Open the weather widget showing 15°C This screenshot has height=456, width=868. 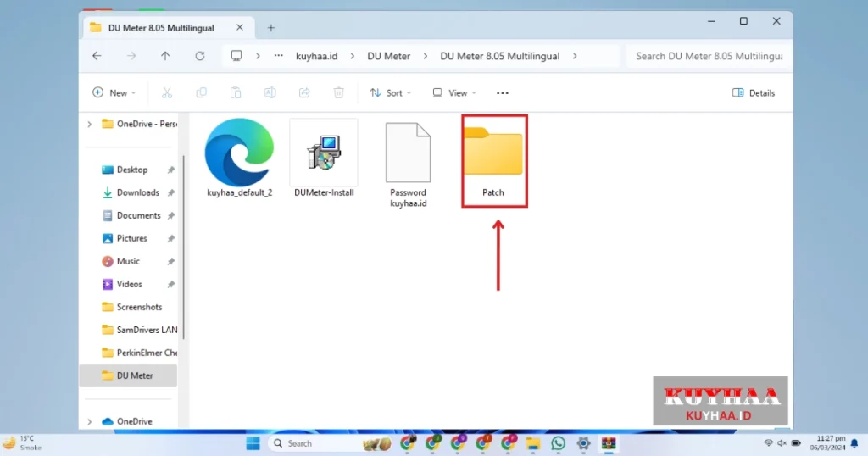(23, 443)
